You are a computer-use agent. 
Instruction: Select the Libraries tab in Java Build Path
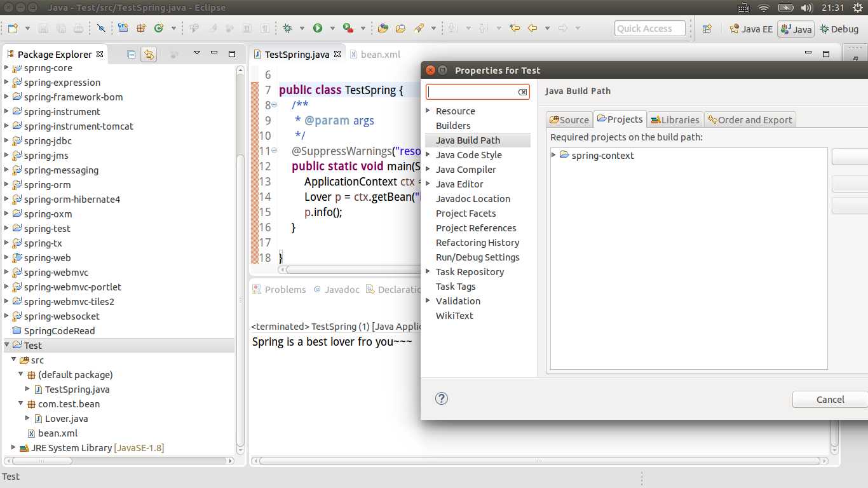tap(675, 119)
